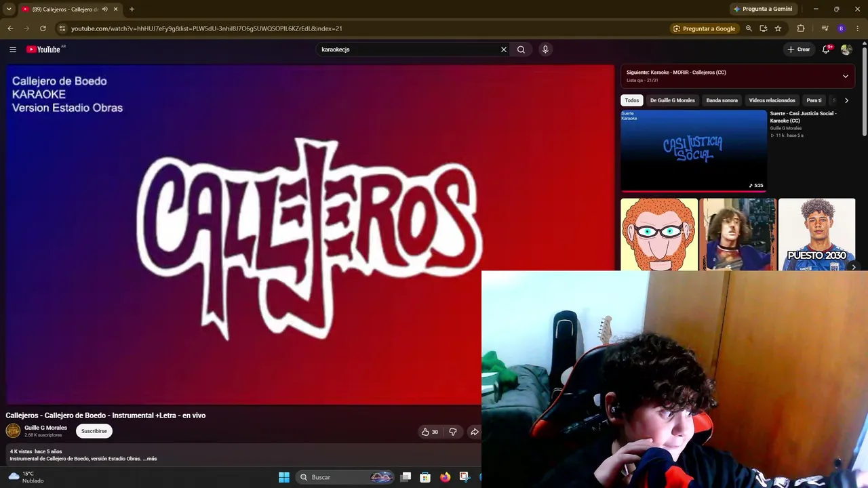Launch Firefox from the taskbar
Image resolution: width=868 pixels, height=488 pixels.
click(x=445, y=477)
